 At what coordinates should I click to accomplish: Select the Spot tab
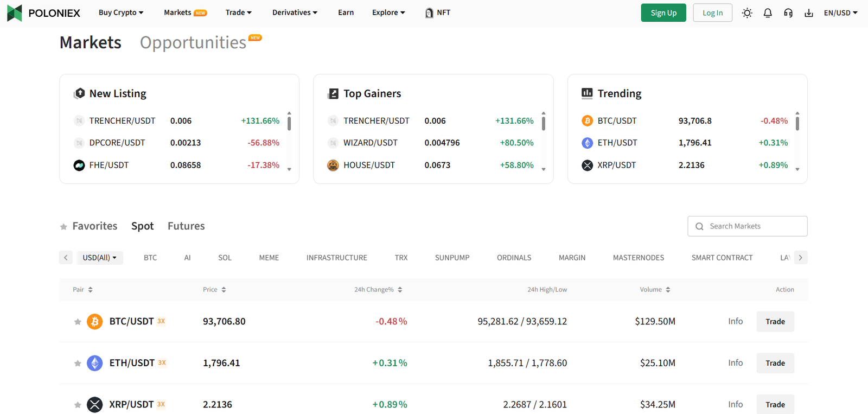tap(143, 226)
